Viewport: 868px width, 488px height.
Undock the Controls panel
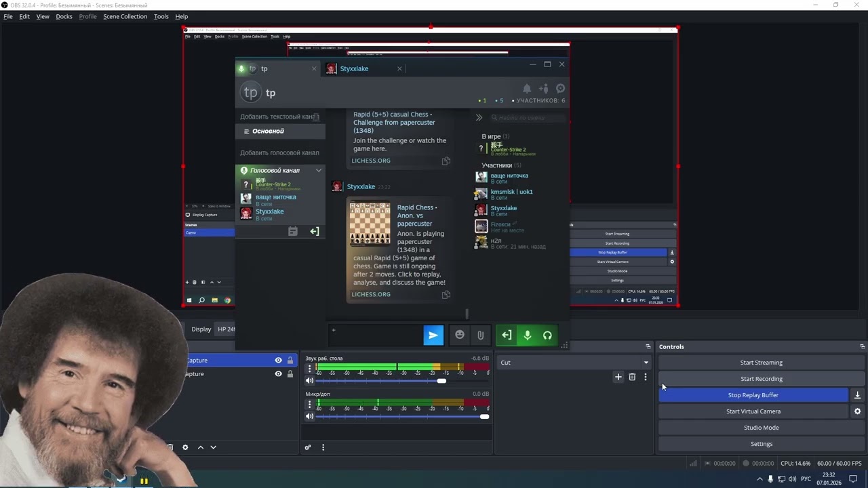click(862, 346)
